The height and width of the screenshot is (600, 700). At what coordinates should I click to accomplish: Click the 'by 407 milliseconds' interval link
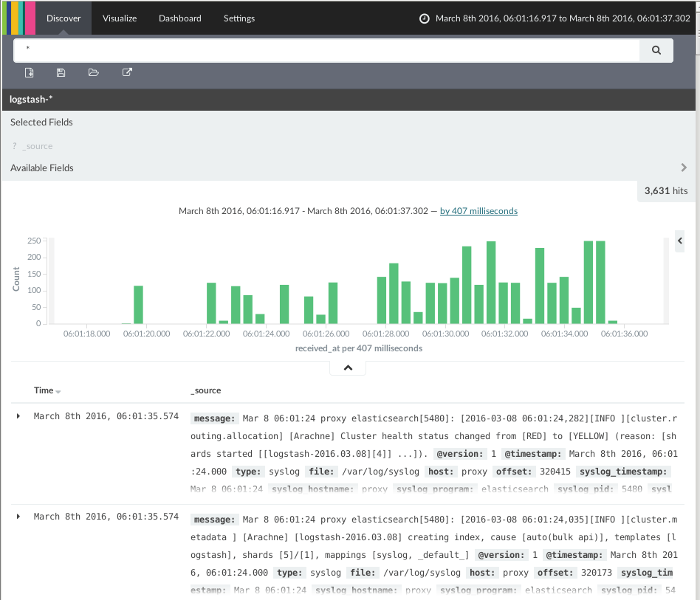click(x=478, y=211)
